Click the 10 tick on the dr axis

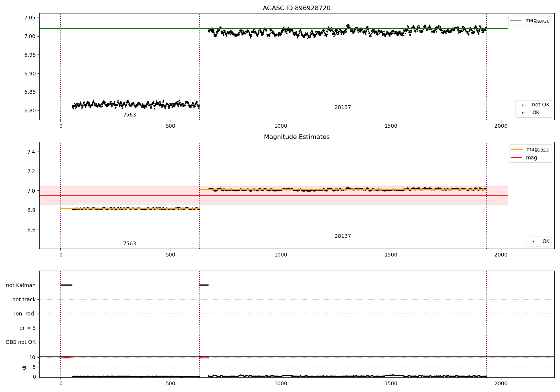click(x=33, y=357)
